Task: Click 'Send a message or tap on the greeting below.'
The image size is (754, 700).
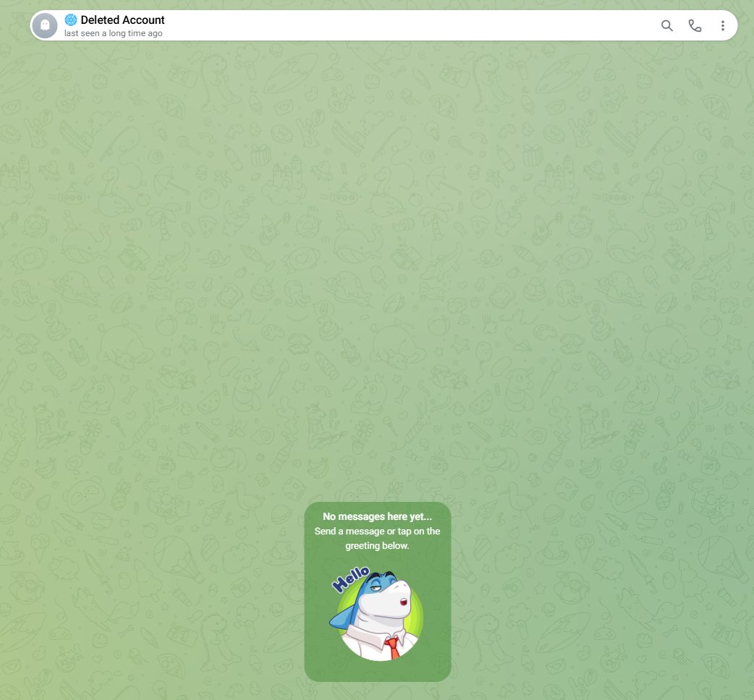Action: tap(378, 539)
